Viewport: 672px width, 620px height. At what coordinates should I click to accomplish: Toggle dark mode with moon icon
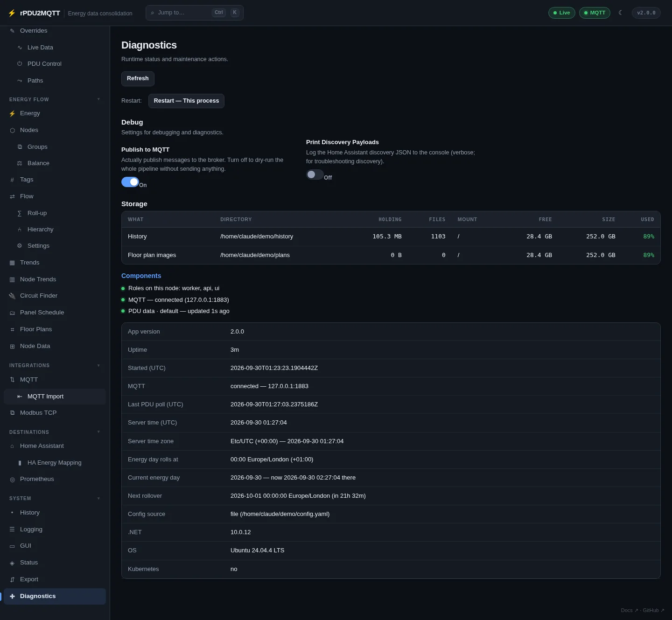[621, 13]
